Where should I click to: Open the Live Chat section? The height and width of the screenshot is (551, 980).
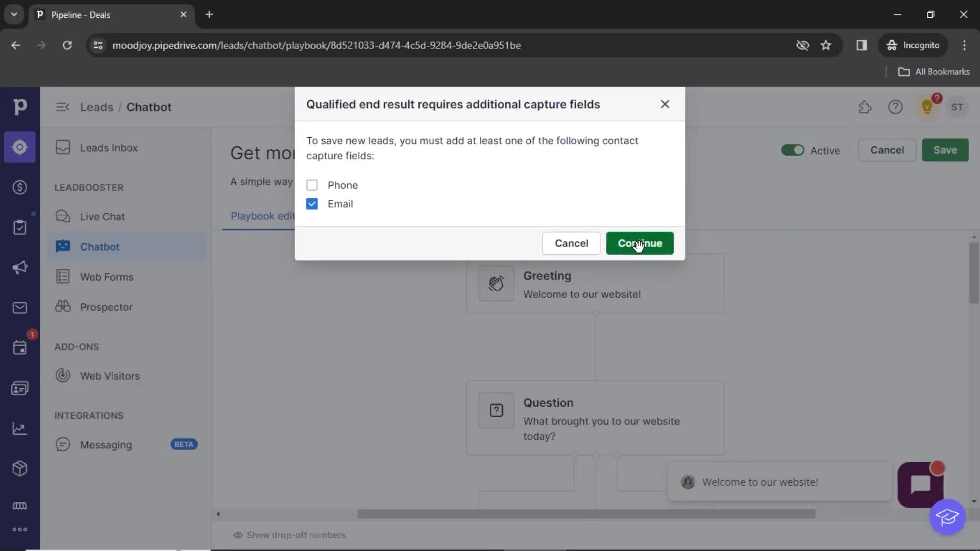(x=102, y=216)
